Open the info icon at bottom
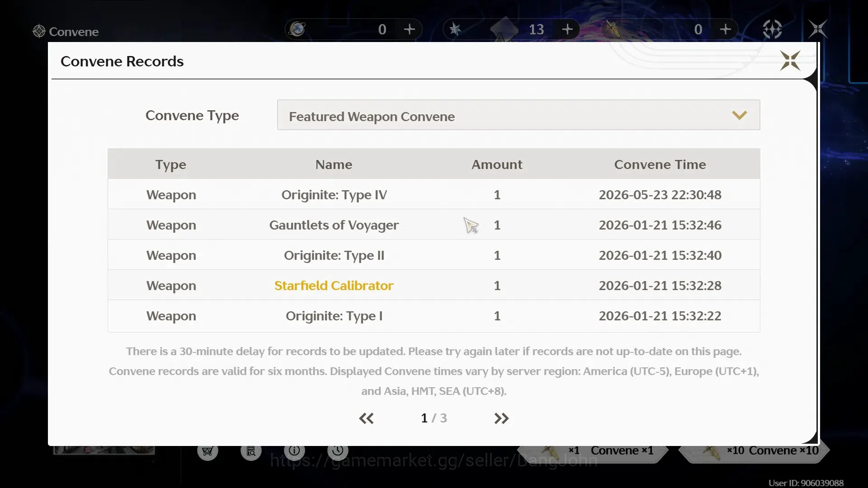 click(294, 450)
